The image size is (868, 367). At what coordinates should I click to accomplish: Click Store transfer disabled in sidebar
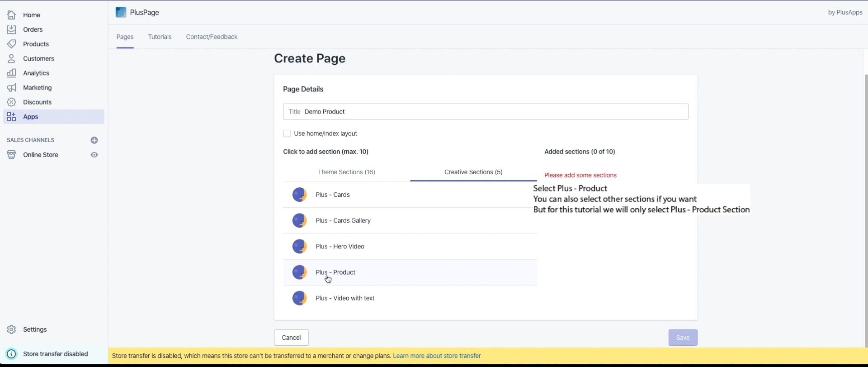pos(56,353)
